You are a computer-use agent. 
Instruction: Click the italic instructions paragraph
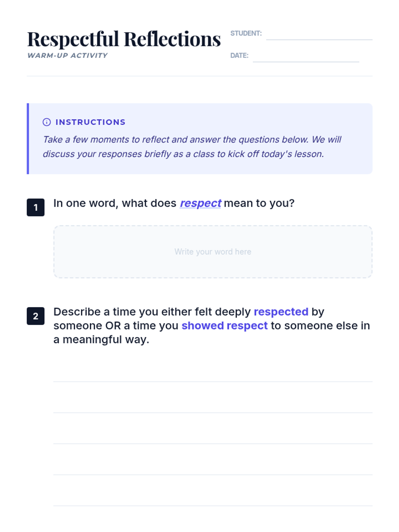point(192,147)
